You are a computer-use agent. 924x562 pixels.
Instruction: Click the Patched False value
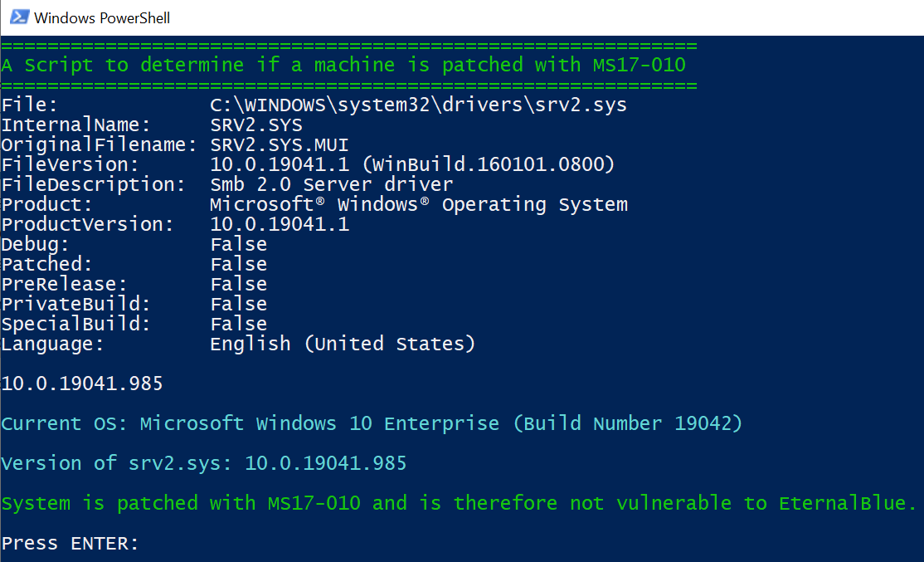point(239,264)
